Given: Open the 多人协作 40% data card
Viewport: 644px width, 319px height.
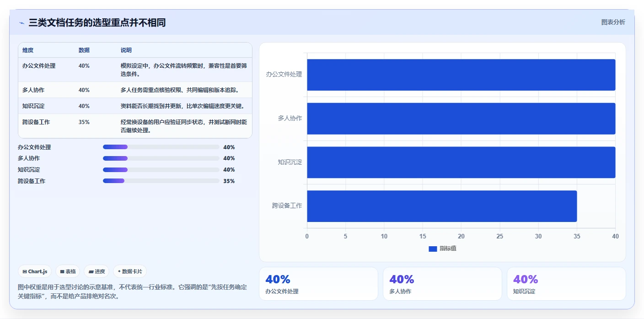Looking at the screenshot, I should (x=442, y=284).
